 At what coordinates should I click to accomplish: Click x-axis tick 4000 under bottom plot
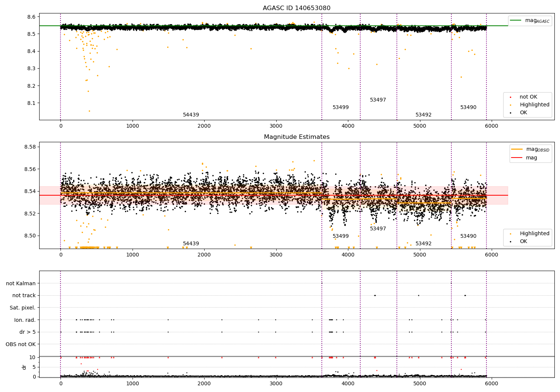pyautogui.click(x=348, y=384)
